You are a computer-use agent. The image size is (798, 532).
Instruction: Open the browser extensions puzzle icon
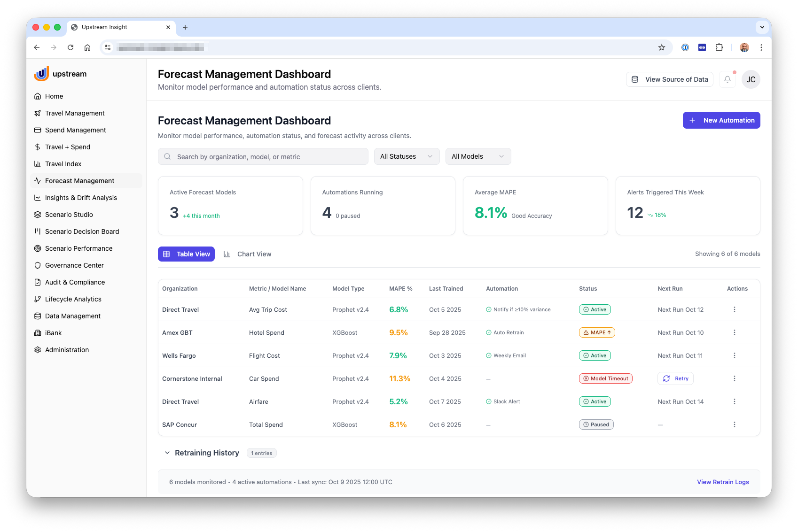pos(719,47)
